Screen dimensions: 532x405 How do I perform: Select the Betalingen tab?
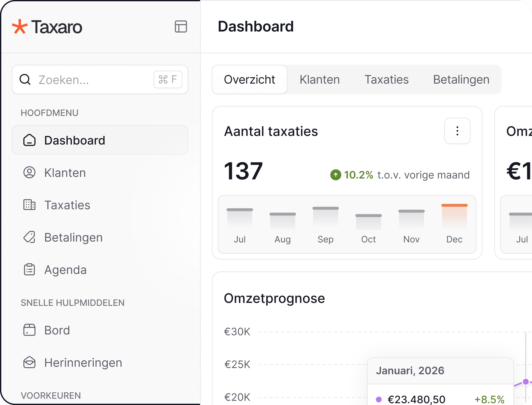point(461,80)
